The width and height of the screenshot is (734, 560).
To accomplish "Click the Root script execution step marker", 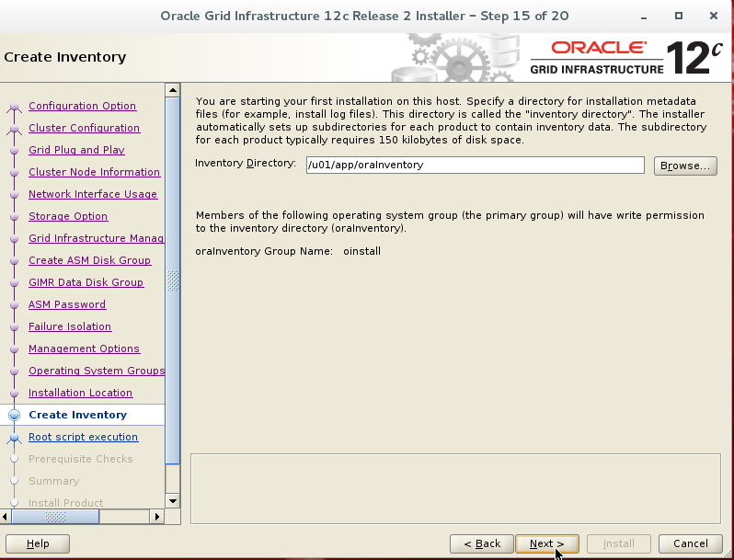I will point(14,438).
